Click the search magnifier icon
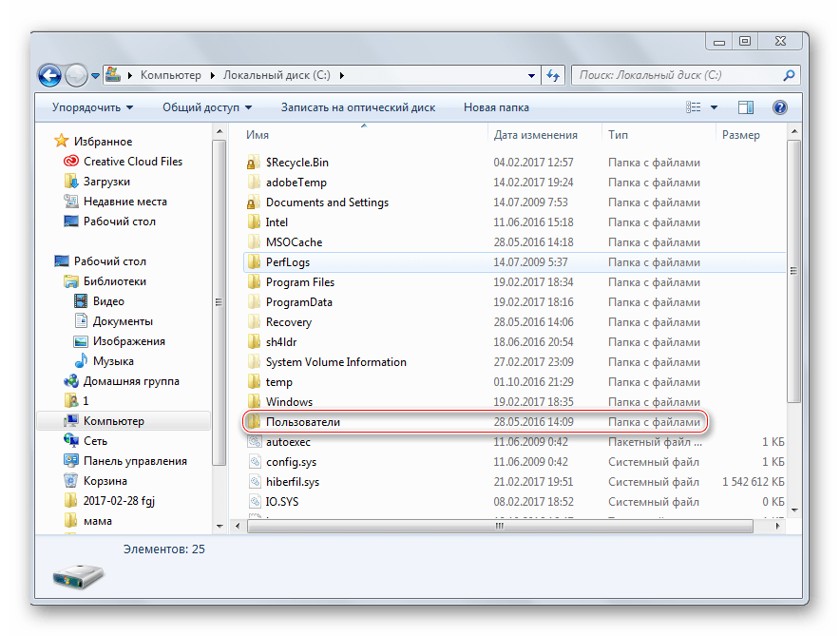Viewport: 840px width, 636px height. tap(788, 75)
